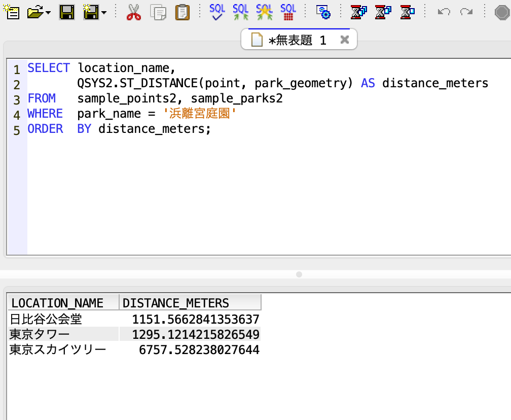Click the splitter dot between editor and results
Viewport: 511px width, 420px height.
[299, 274]
